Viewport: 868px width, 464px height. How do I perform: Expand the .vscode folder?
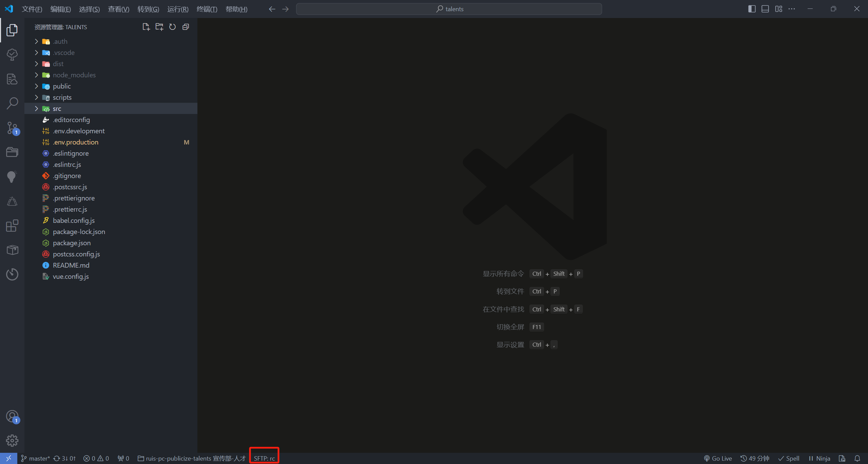tap(111, 53)
